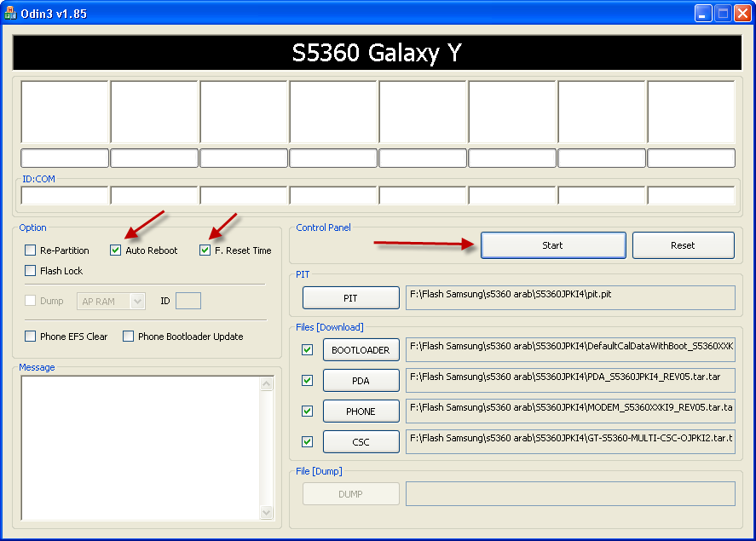Viewport: 756px width, 541px height.
Task: Uncheck the PDA file checkbox
Action: pos(307,381)
